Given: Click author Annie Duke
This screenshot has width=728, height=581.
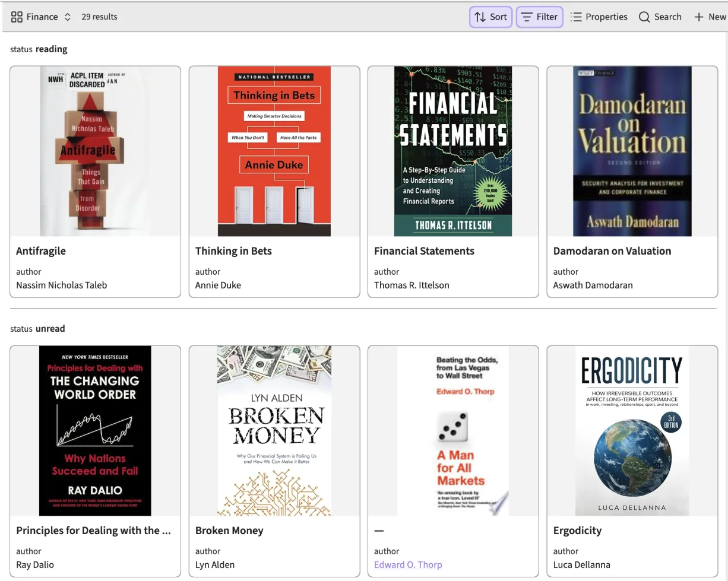Looking at the screenshot, I should (x=218, y=285).
